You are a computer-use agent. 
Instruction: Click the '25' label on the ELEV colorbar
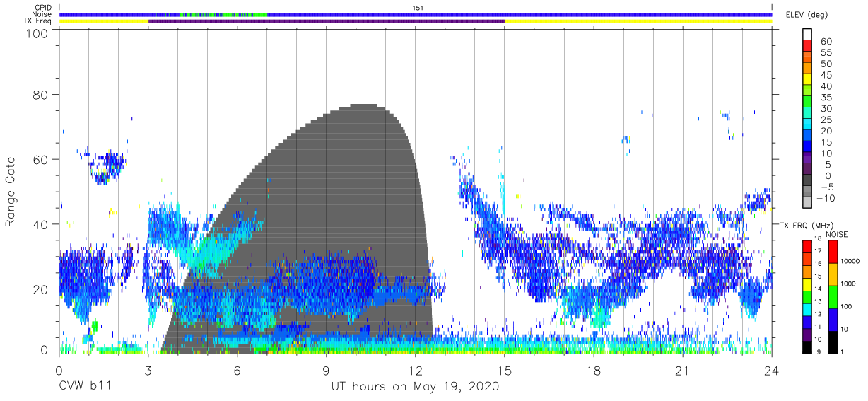point(826,120)
